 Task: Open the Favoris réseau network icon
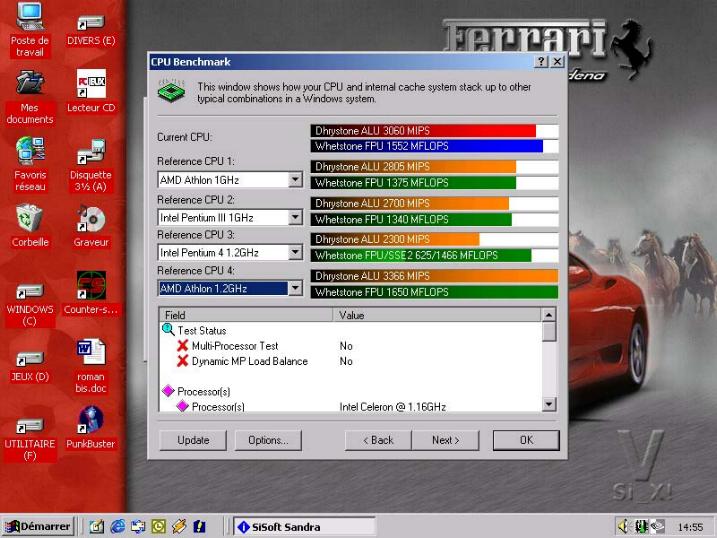30,152
